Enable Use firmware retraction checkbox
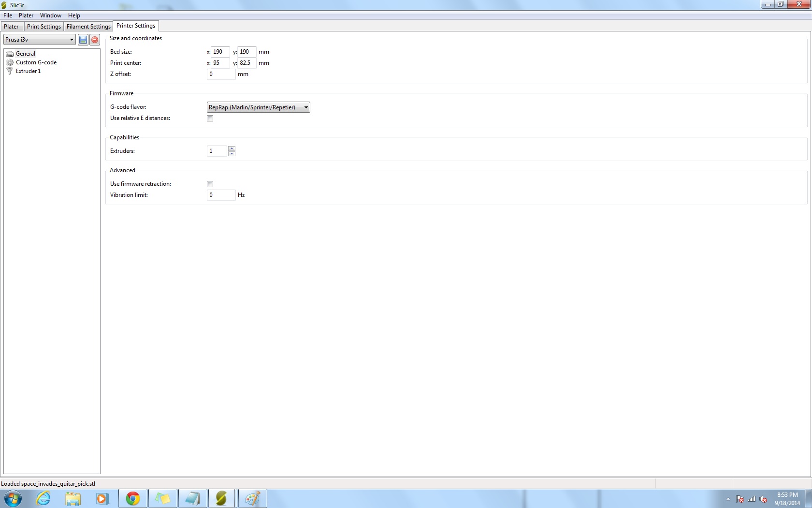The height and width of the screenshot is (508, 812). (210, 184)
